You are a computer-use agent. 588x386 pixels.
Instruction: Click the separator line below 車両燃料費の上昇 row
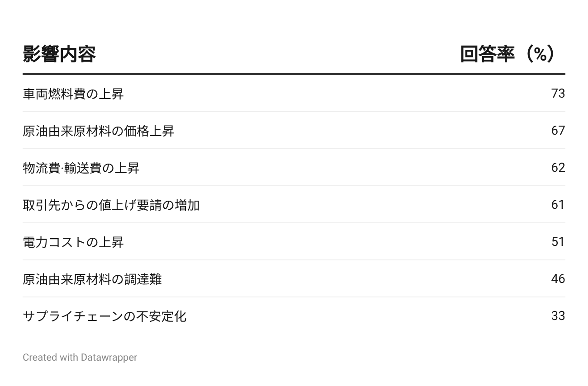tap(294, 112)
